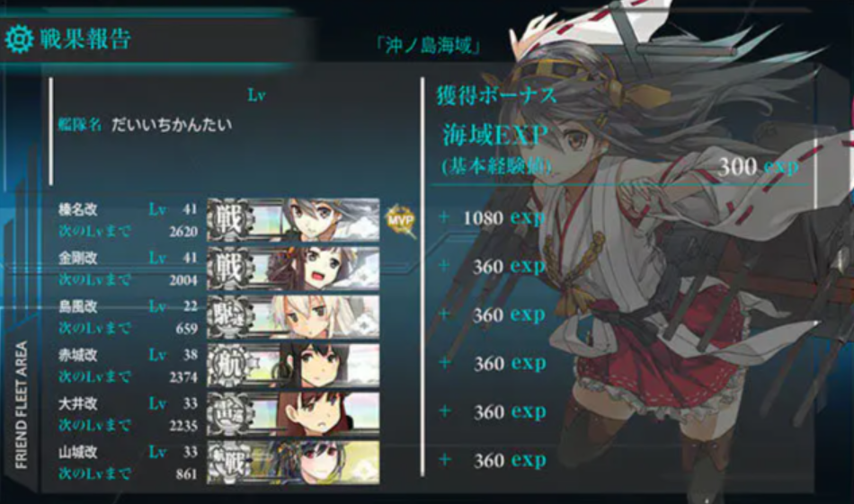The height and width of the screenshot is (504, 854).
Task: Click 島風改's destroyer type badge
Action: point(230,316)
